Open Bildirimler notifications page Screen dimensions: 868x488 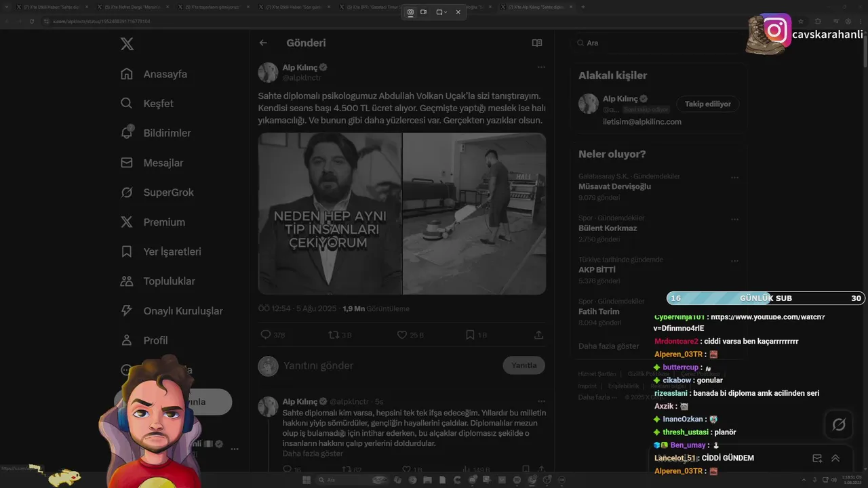pos(155,133)
